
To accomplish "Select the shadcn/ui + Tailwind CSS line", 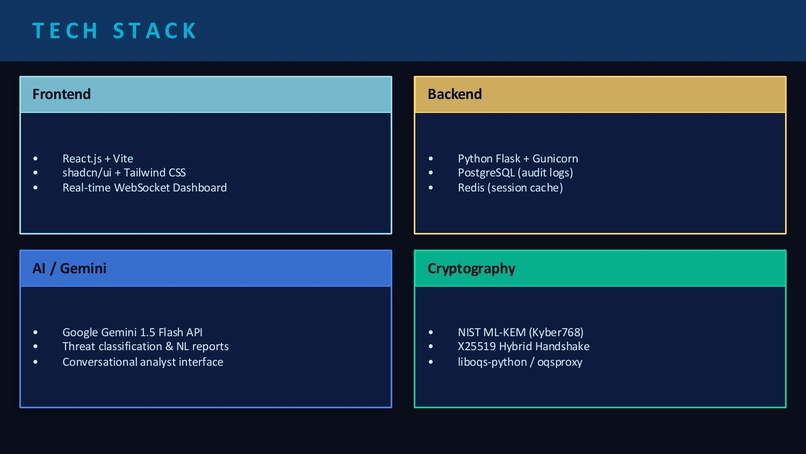I will coord(124,173).
